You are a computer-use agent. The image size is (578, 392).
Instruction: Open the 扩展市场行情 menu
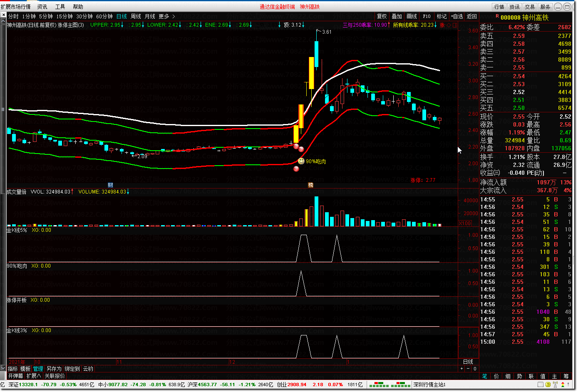(x=16, y=7)
